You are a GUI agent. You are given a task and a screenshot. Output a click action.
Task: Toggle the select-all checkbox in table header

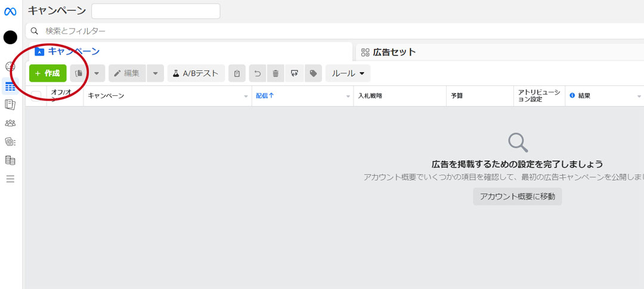tap(36, 96)
